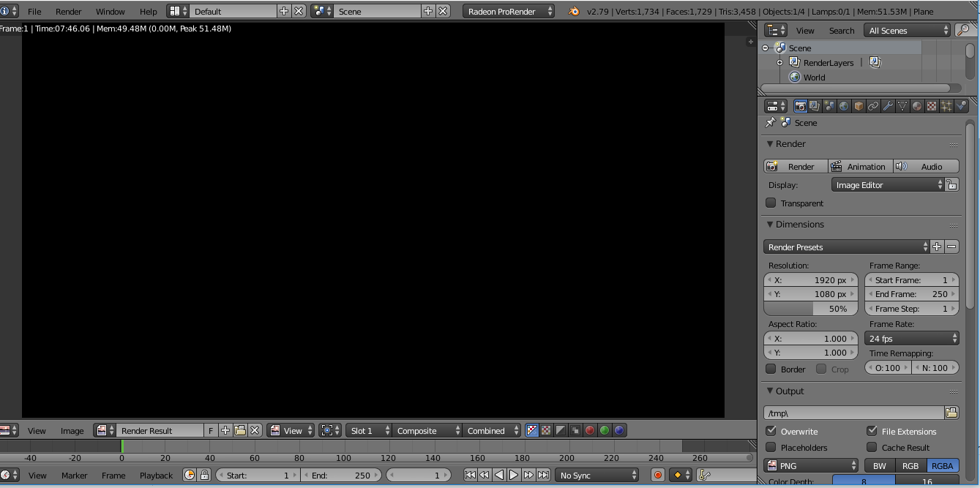Viewport: 980px width, 488px height.
Task: Show only the Green channel
Action: pyautogui.click(x=605, y=431)
